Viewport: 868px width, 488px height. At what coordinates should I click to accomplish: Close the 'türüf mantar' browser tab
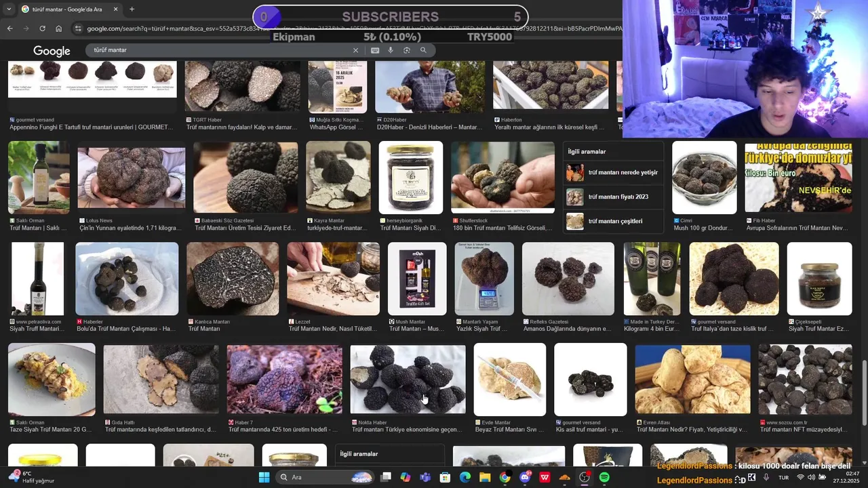click(x=115, y=9)
